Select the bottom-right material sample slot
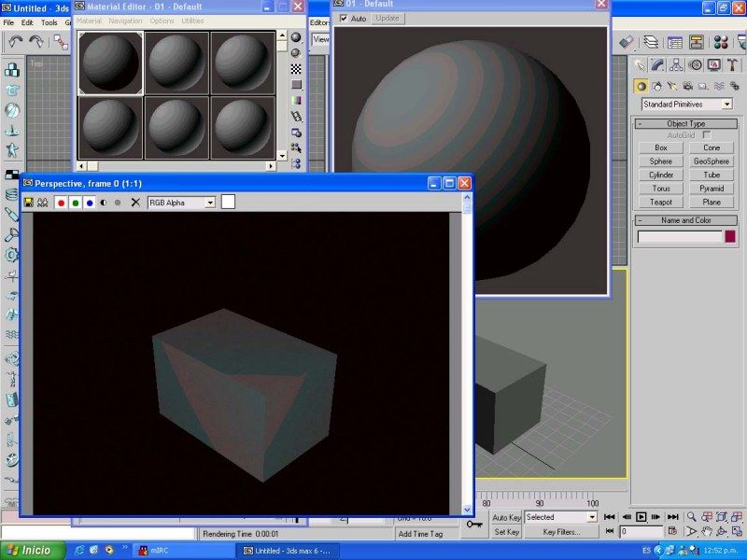The width and height of the screenshot is (747, 560). point(243,127)
